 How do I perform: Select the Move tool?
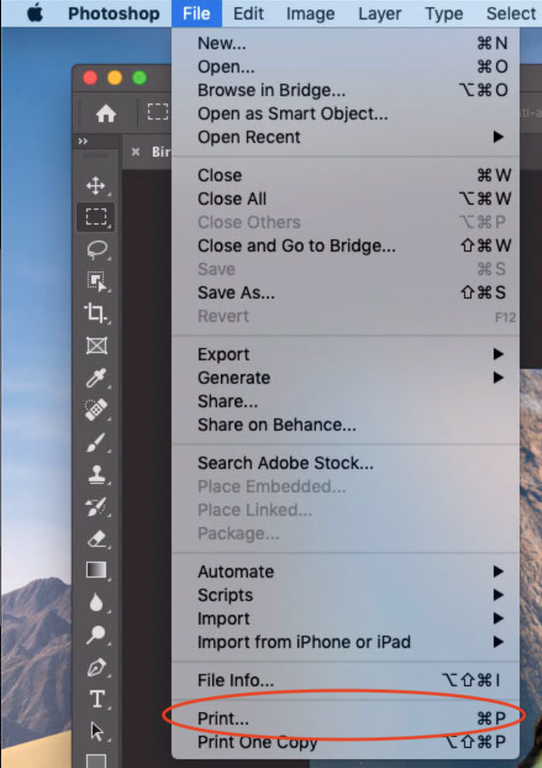pos(96,186)
